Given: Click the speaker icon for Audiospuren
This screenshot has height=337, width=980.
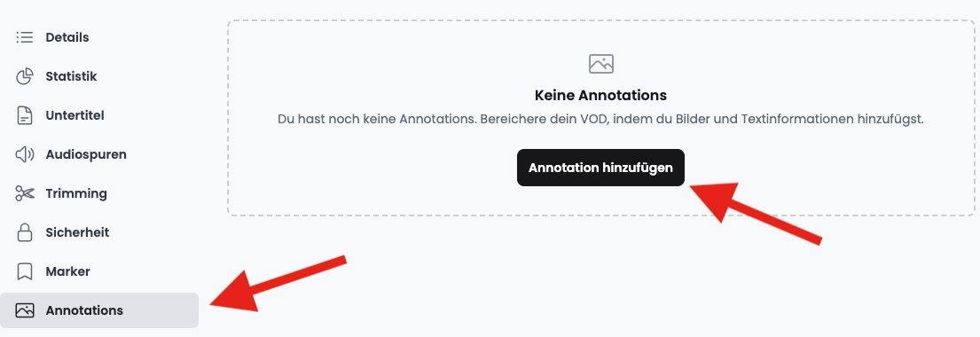Looking at the screenshot, I should [24, 154].
